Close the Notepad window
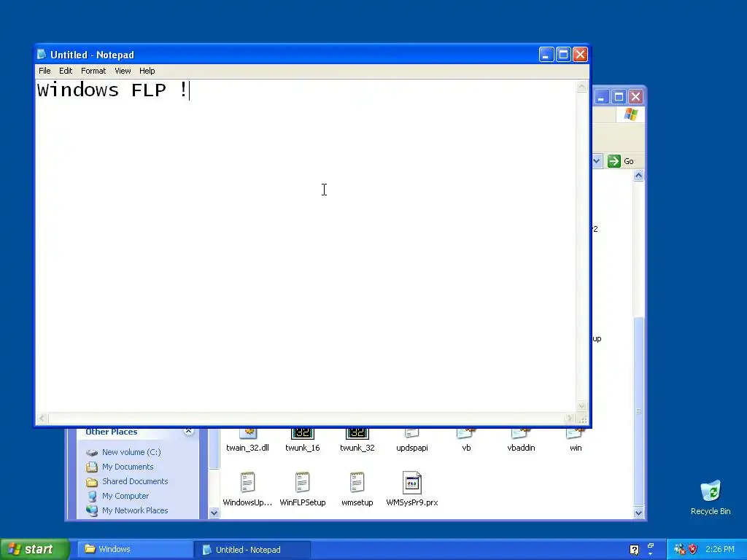Image resolution: width=747 pixels, height=560 pixels. 580,55
